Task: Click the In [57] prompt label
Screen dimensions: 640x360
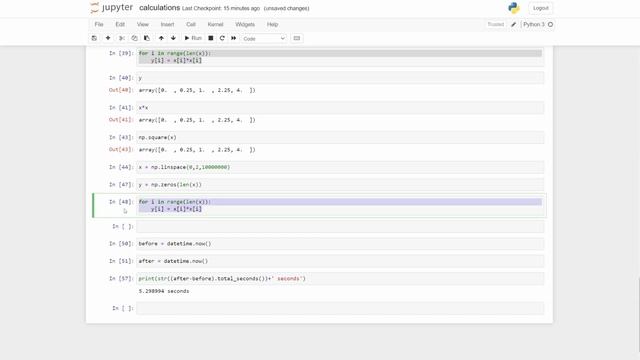Action: click(x=121, y=278)
